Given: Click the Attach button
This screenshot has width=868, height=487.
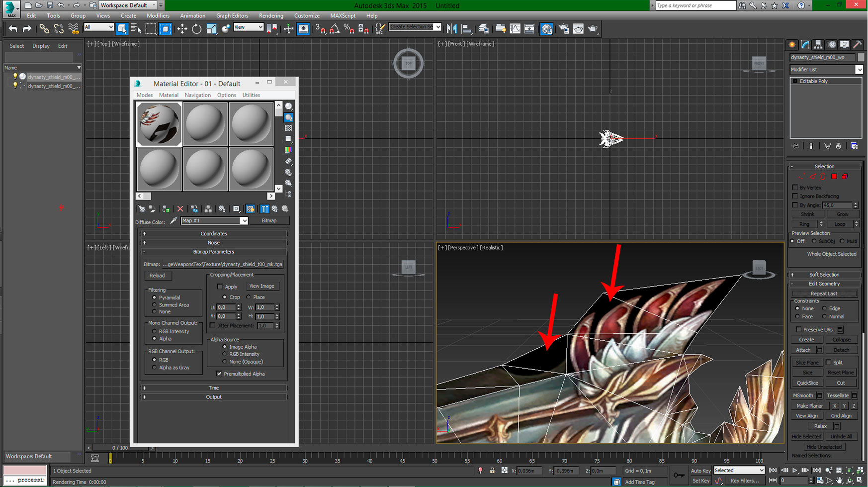Looking at the screenshot, I should pyautogui.click(x=803, y=350).
